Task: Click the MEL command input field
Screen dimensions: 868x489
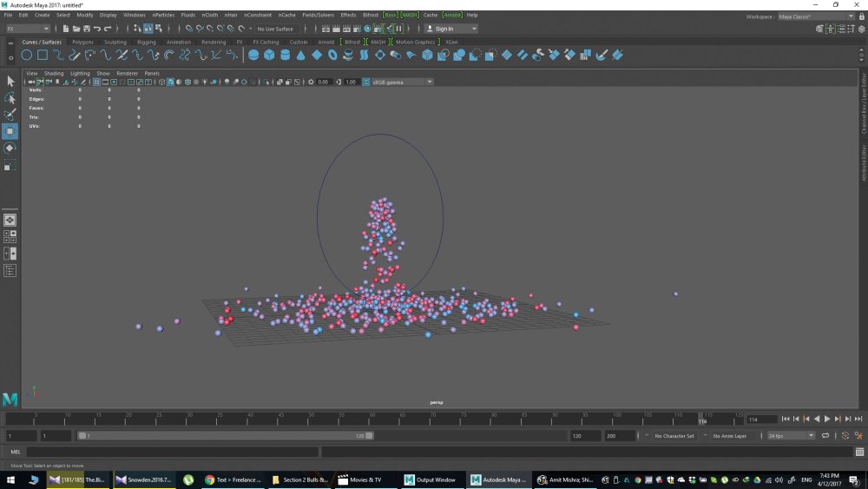Action: point(172,452)
